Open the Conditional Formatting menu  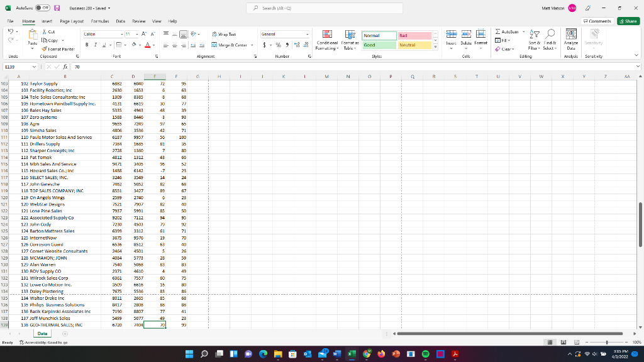pos(327,40)
